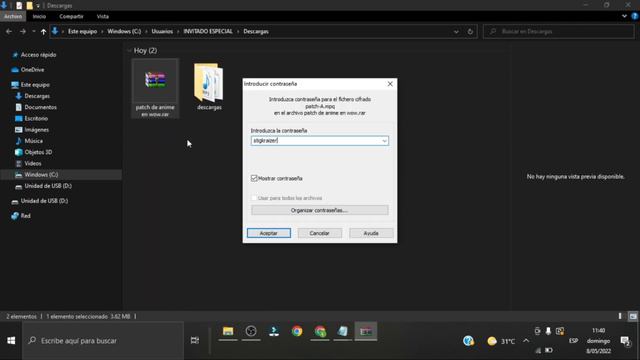This screenshot has width=640, height=360.
Task: Expand address bar history dropdown
Action: [x=456, y=31]
